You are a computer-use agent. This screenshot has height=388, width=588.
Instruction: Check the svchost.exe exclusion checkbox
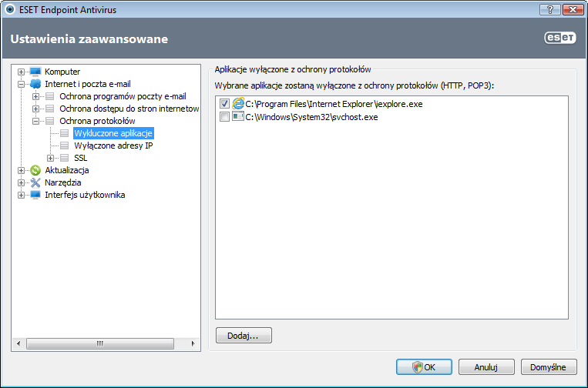point(224,117)
